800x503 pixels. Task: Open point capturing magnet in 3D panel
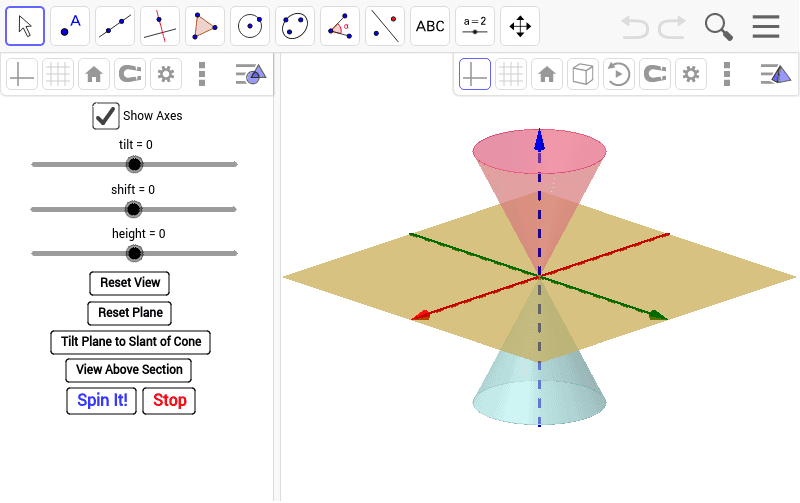click(x=655, y=74)
